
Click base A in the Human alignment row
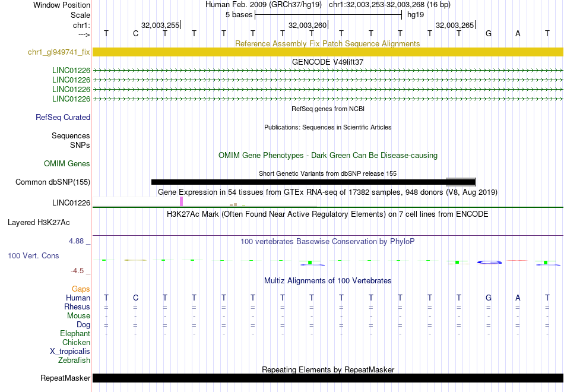pos(518,298)
